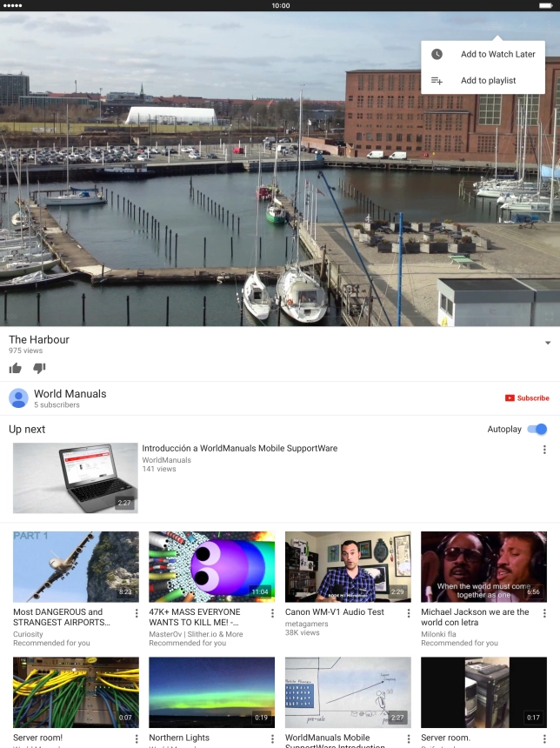Open options for 47K+ MASS EVERYONE video

pos(272,613)
